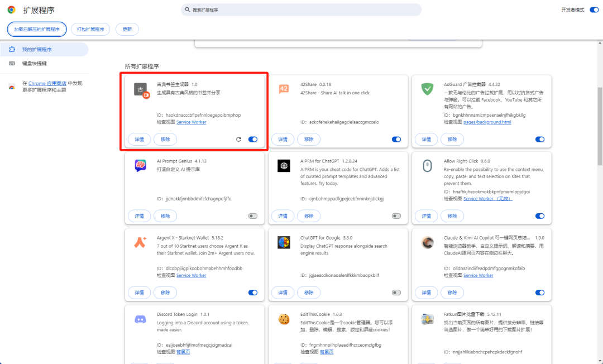Open Discord Token Login 背景页 link
Screen dimensions: 603x364
(183, 352)
